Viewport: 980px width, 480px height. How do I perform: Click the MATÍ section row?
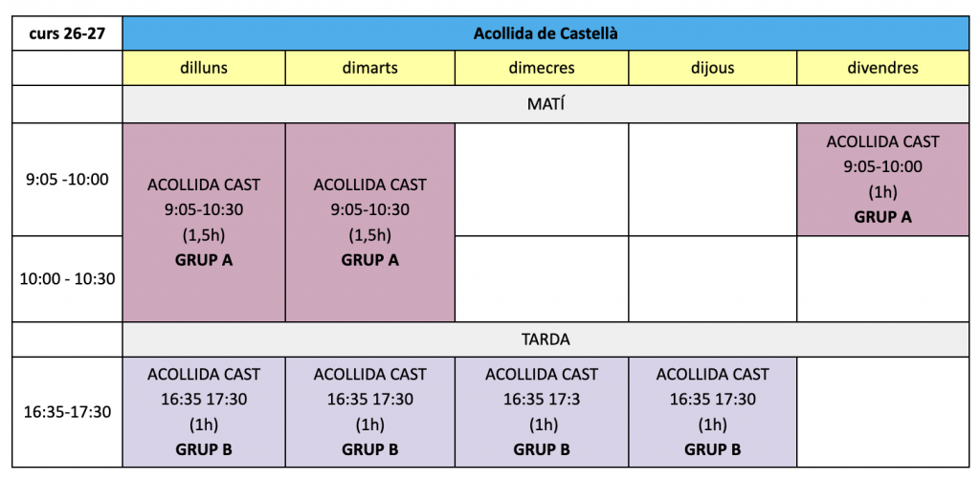(x=546, y=104)
